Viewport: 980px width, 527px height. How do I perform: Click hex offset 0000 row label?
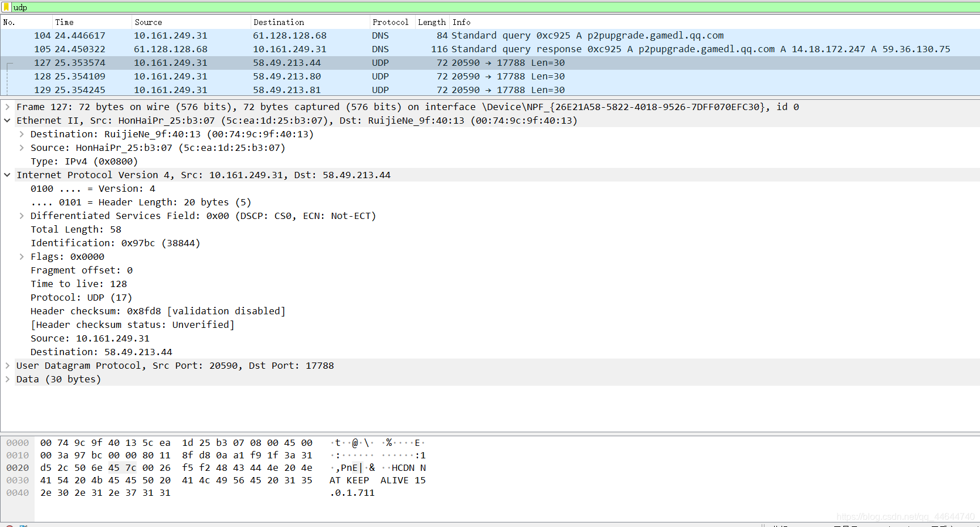(18, 443)
